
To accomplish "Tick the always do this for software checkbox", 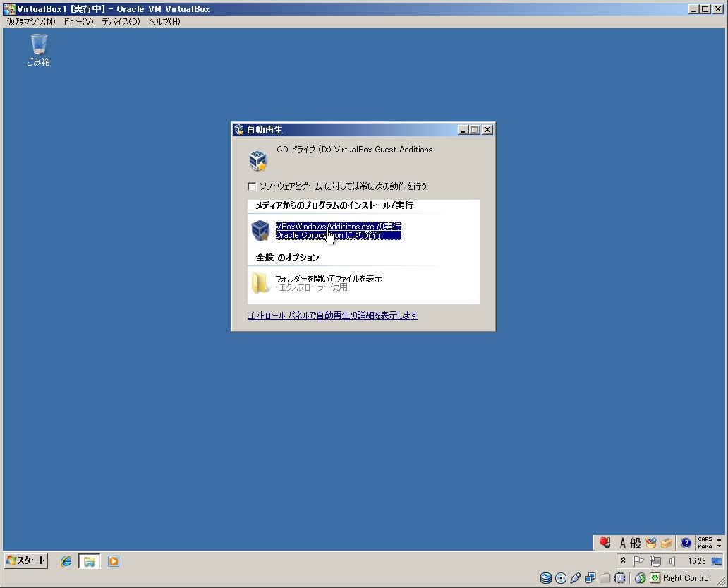I will pos(252,187).
